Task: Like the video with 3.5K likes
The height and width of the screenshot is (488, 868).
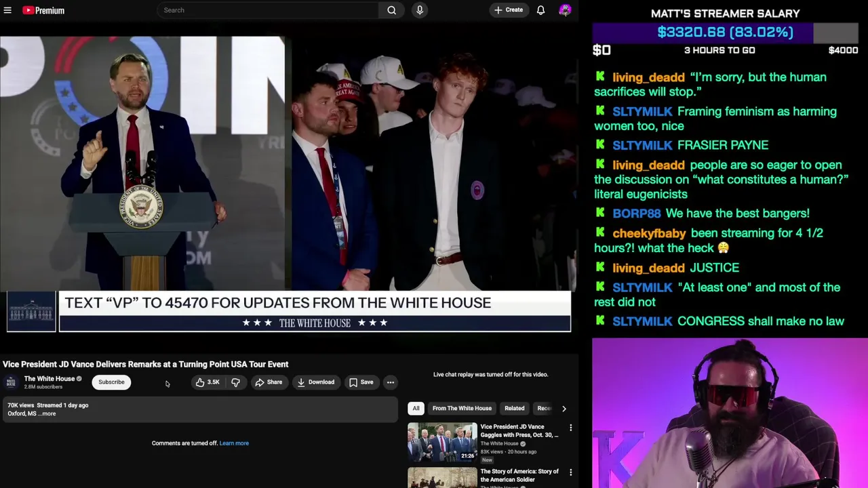Action: click(x=208, y=382)
